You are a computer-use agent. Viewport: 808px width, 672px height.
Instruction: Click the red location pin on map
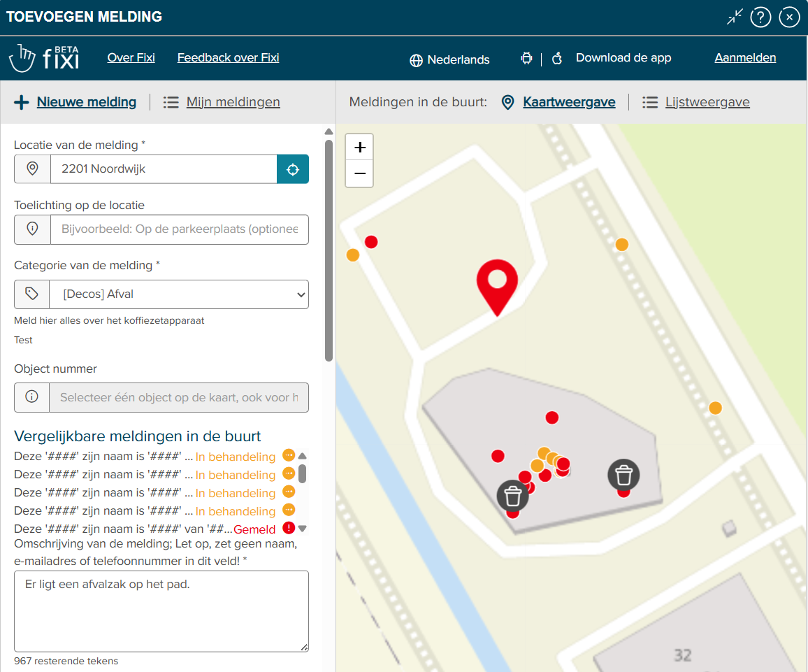[x=497, y=287]
